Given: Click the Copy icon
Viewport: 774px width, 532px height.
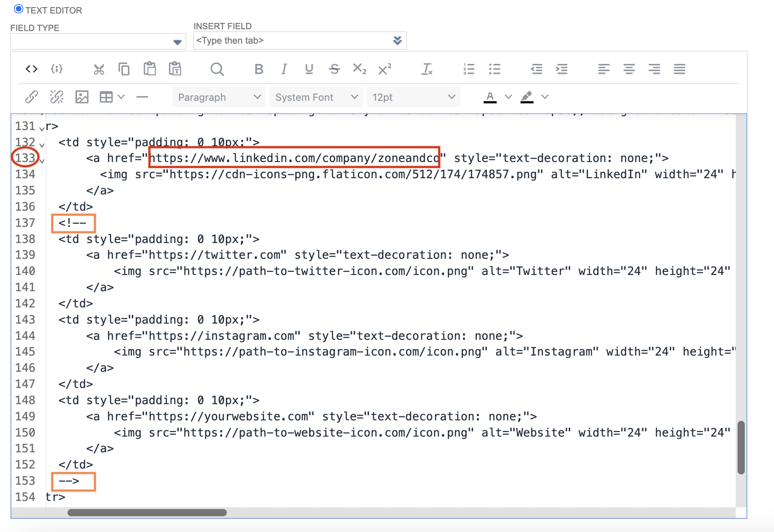Looking at the screenshot, I should 124,69.
